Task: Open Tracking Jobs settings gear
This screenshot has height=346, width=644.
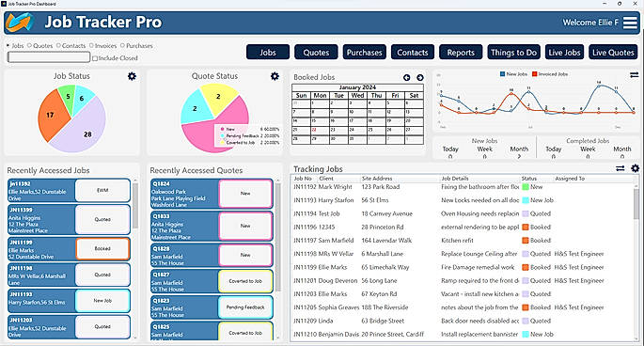Action: pos(635,168)
